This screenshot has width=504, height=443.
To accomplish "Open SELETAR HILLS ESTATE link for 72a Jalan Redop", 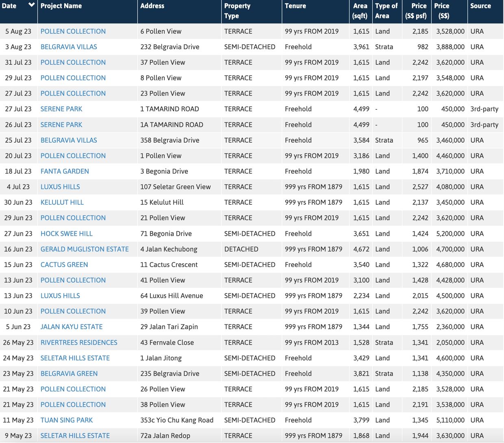I will click(x=75, y=435).
